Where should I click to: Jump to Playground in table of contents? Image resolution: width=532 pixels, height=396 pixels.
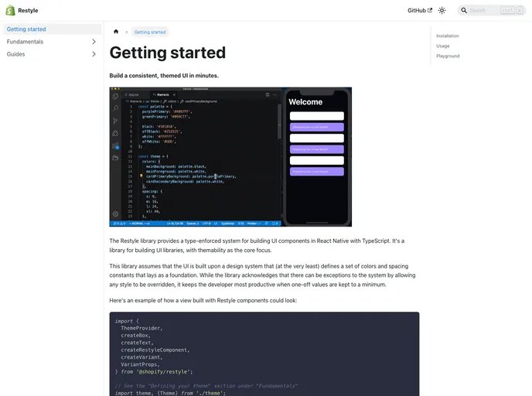click(x=448, y=56)
